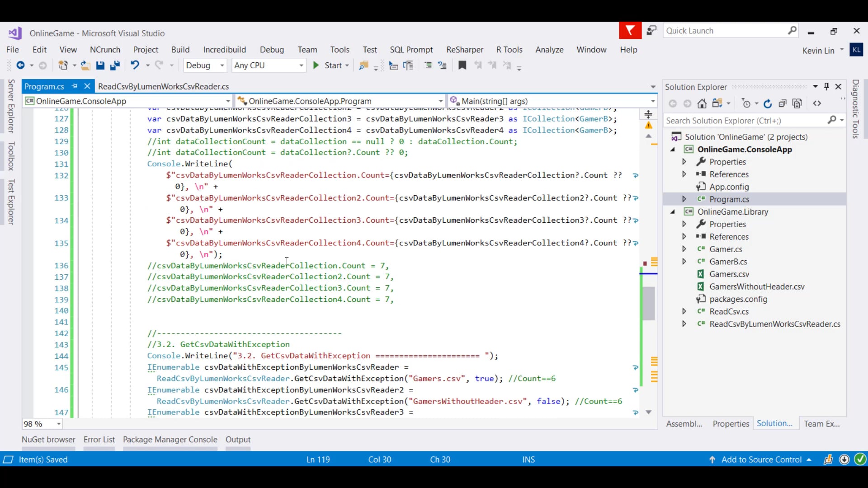
Task: Click Add to Source Control
Action: (x=761, y=460)
